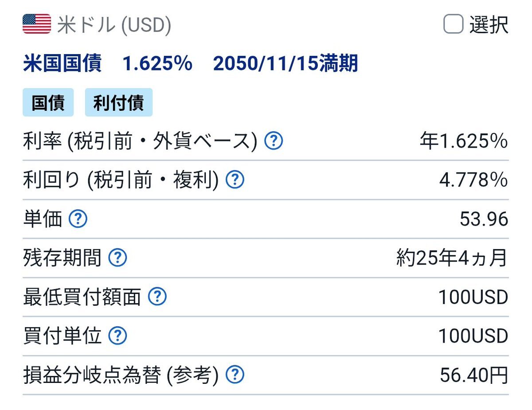Click the 国債 tag
The image size is (532, 410).
(x=48, y=102)
